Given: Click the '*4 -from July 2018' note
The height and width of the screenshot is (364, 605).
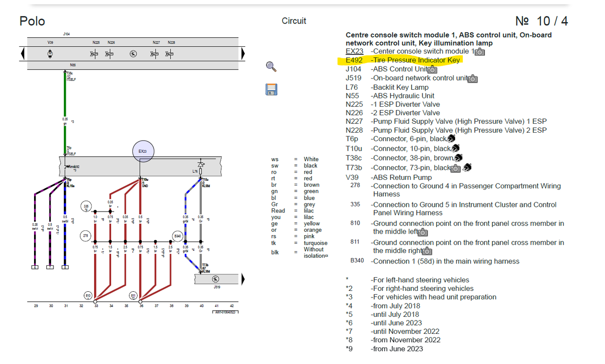Looking at the screenshot, I should [382, 306].
